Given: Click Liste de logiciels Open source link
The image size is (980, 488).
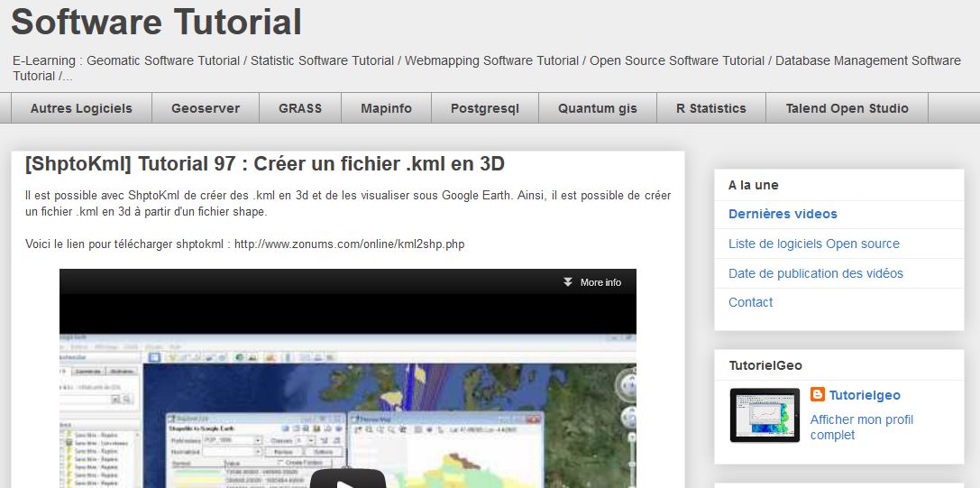Looking at the screenshot, I should [x=813, y=244].
